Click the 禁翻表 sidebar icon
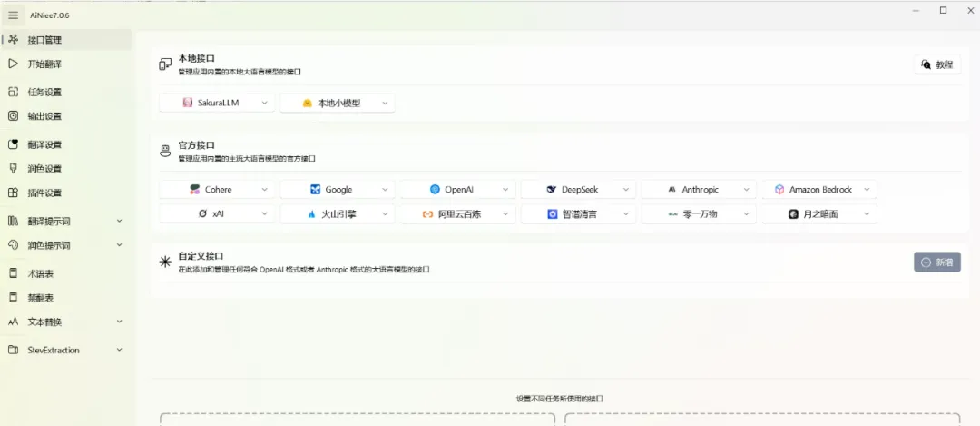 tap(13, 298)
